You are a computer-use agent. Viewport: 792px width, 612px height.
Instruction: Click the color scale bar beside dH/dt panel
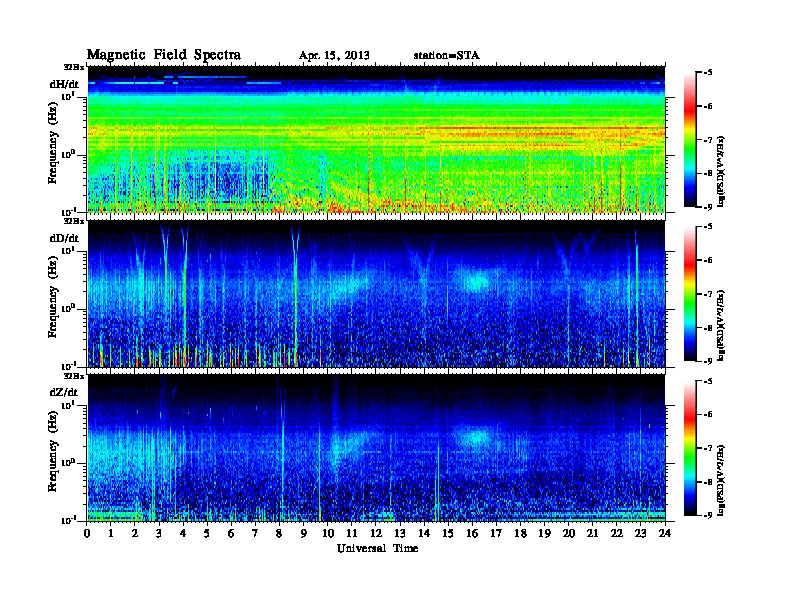[x=689, y=139]
